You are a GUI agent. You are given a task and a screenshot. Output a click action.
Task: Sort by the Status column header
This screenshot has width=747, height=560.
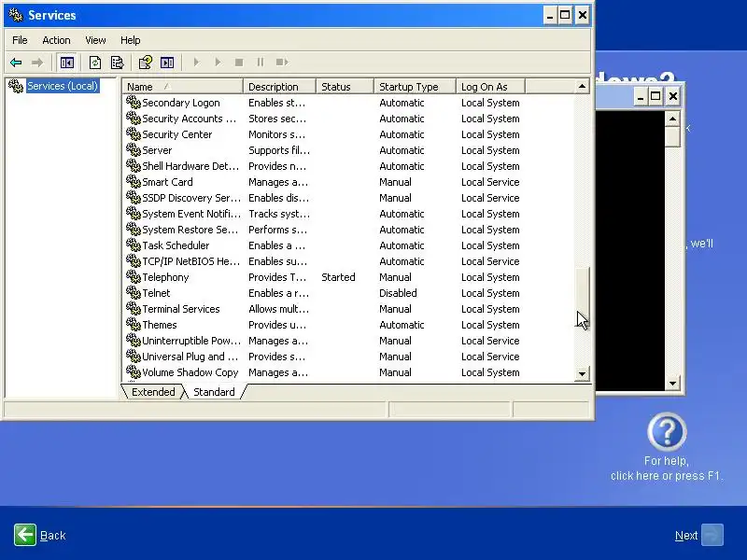345,87
